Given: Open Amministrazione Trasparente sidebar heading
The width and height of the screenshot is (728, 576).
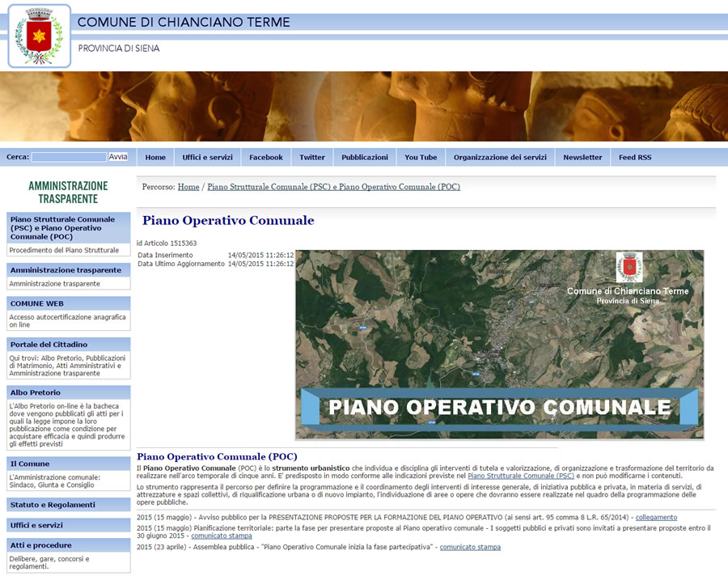Looking at the screenshot, I should coord(68,192).
